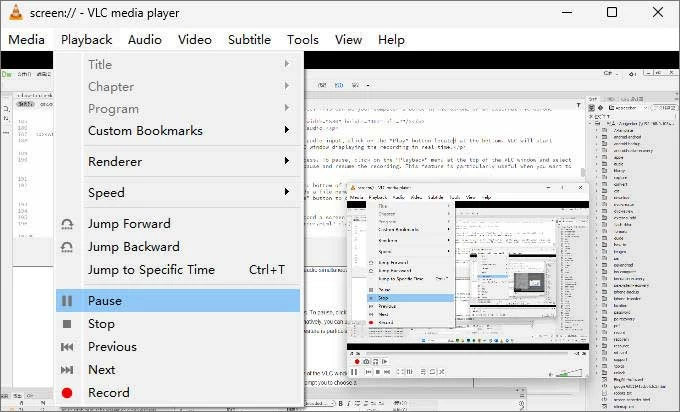Screen dimensions: 680x412
Task: Click the Next track icon
Action: click(67, 370)
